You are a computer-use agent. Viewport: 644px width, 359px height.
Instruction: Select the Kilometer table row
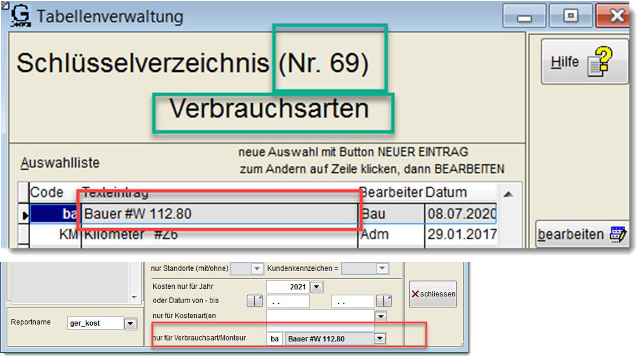pos(219,234)
